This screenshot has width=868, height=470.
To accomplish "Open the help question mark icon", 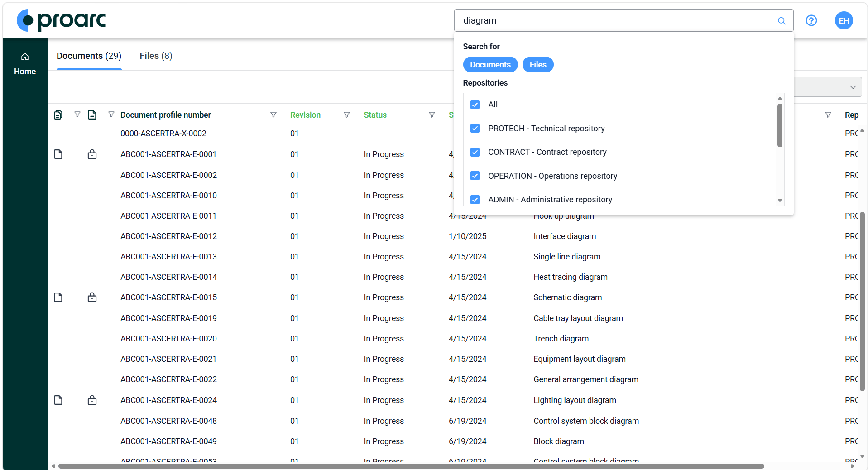I will [811, 20].
